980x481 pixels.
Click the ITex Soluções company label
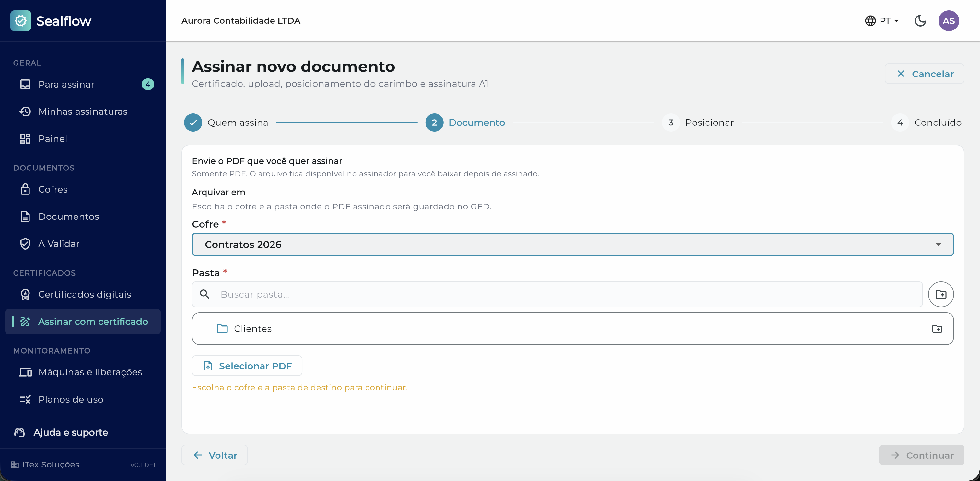pos(51,465)
